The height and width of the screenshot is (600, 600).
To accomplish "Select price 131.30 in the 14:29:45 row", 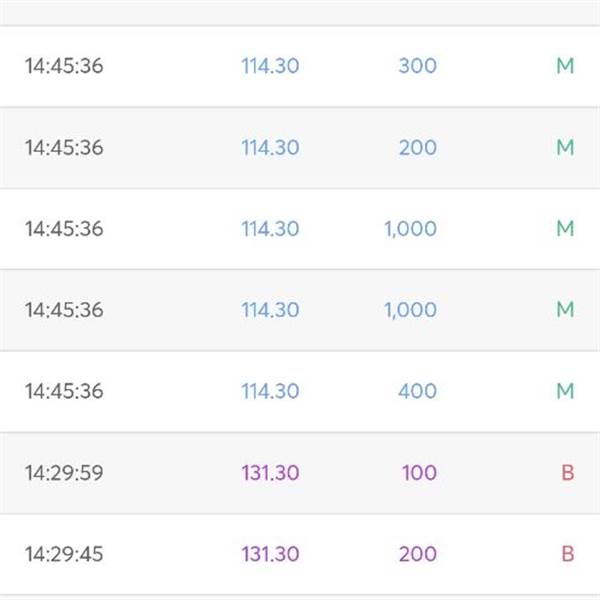I will [270, 553].
